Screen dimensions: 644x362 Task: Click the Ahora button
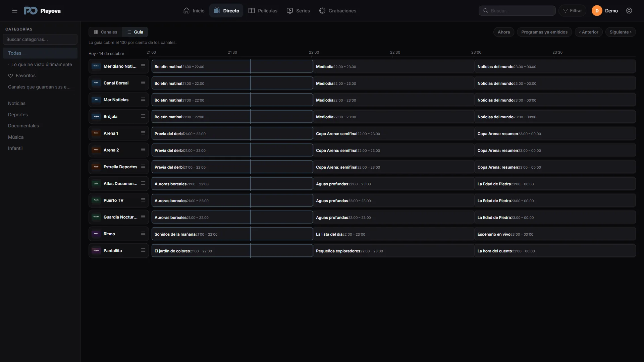pos(504,32)
